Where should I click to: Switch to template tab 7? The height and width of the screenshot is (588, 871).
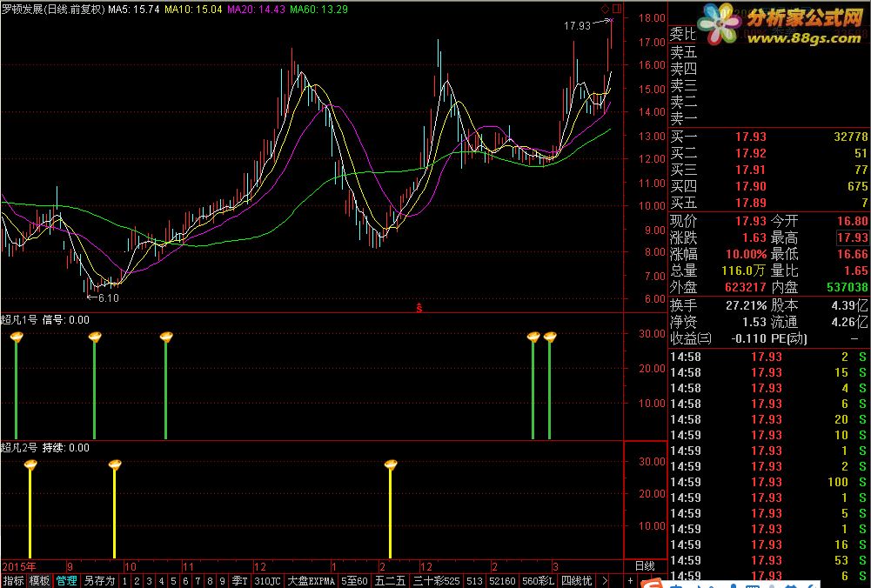point(198,581)
